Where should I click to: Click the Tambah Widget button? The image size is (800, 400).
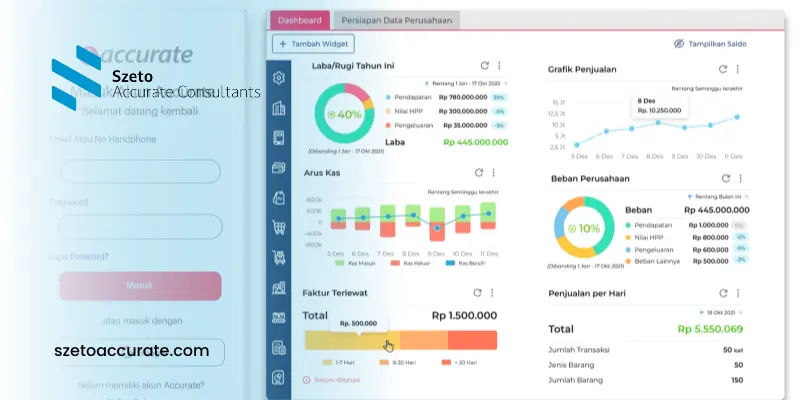[313, 44]
